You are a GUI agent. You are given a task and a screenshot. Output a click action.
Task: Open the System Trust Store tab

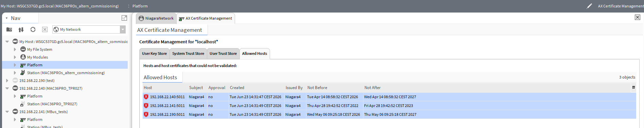(188, 54)
